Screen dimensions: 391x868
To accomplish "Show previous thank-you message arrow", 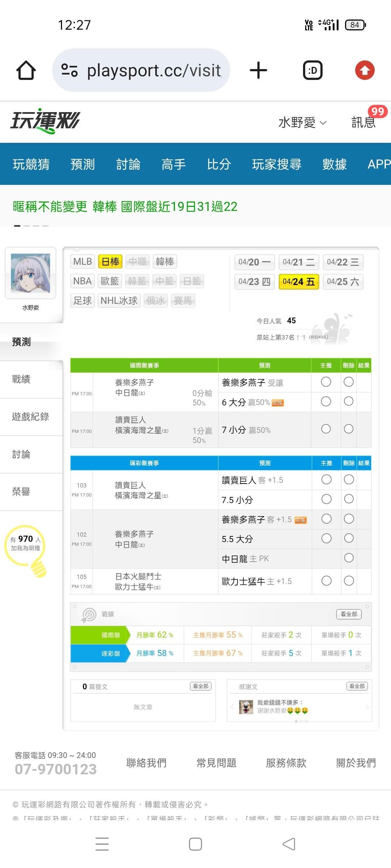I will (x=232, y=707).
